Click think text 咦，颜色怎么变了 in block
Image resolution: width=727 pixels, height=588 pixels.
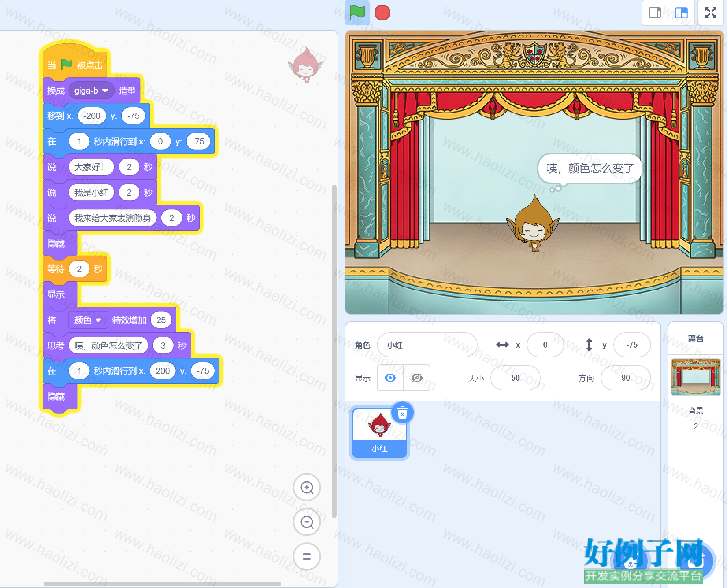coord(108,346)
